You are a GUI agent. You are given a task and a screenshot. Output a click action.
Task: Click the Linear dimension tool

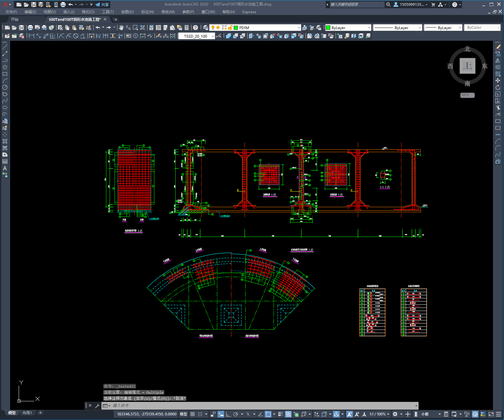[32, 36]
